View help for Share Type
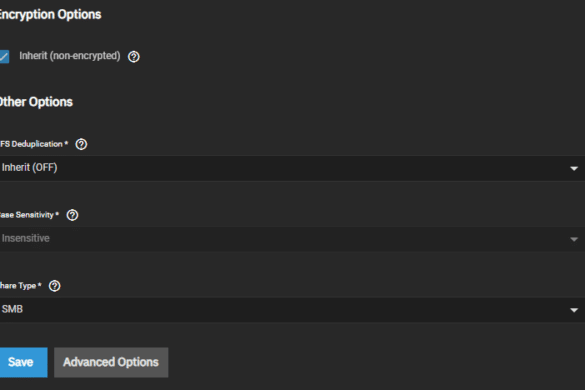585x390 pixels. 54,286
